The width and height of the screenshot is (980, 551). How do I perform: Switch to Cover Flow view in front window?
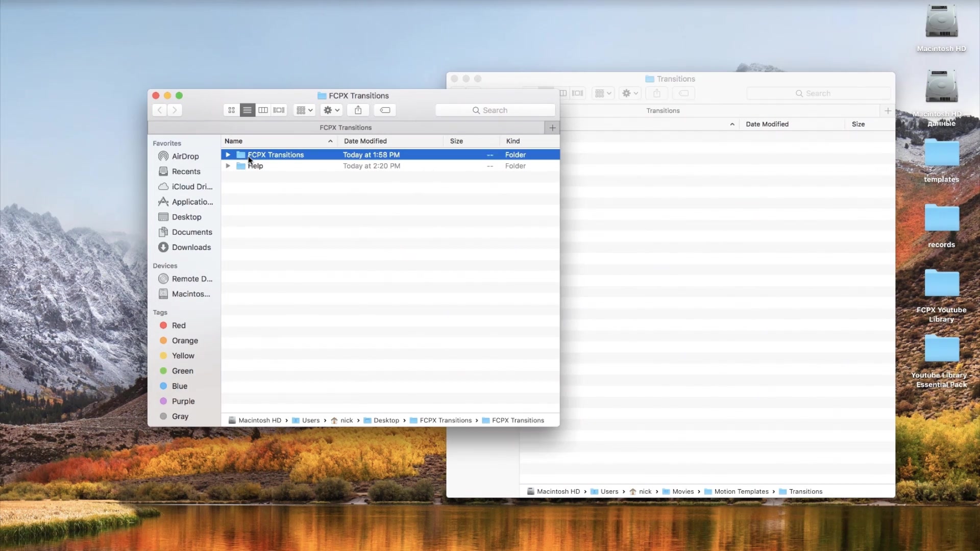(x=279, y=110)
